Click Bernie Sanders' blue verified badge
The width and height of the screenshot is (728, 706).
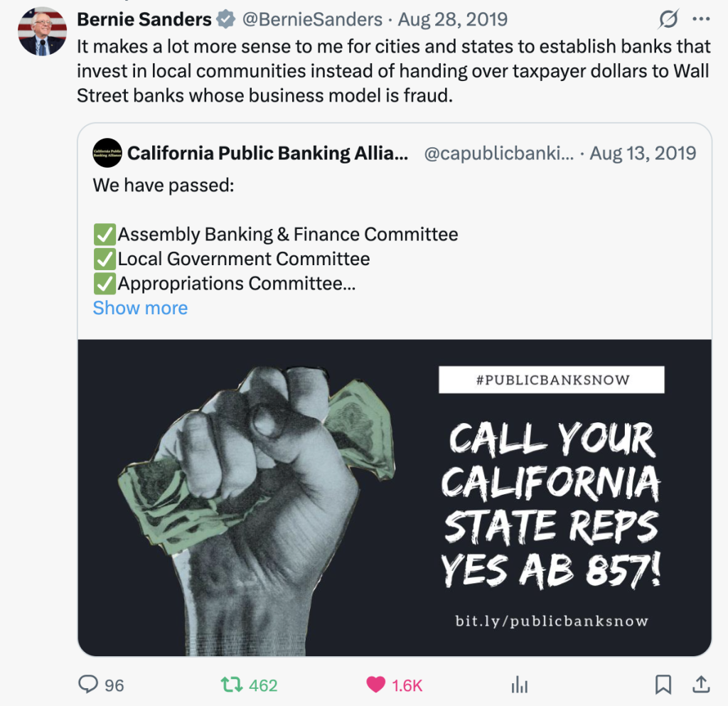point(226,20)
